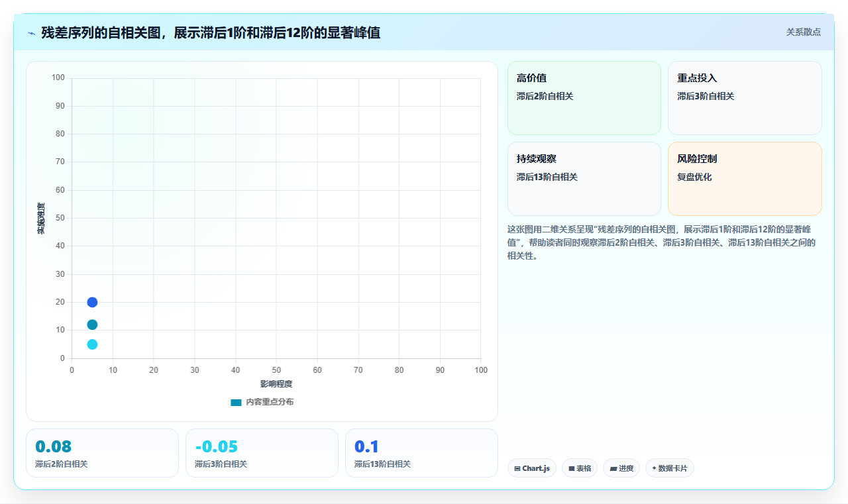Click the 内容重点分布 legend label
This screenshot has width=848, height=504.
270,402
